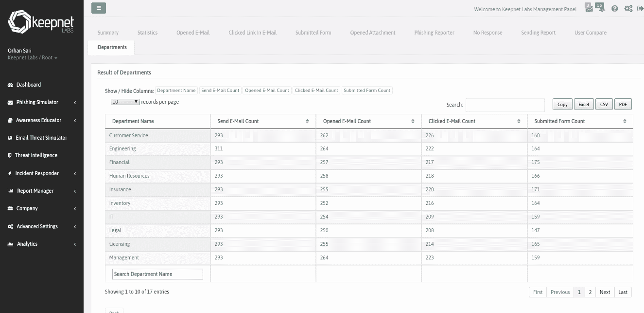Screen dimensions: 644x313
Task: Go to page 2 of results
Action: click(x=590, y=292)
